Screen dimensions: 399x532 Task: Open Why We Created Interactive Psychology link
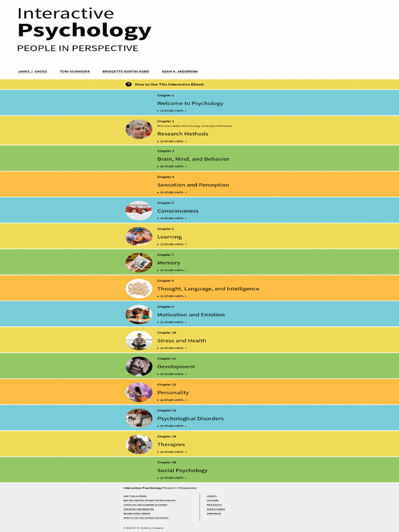pos(150,501)
